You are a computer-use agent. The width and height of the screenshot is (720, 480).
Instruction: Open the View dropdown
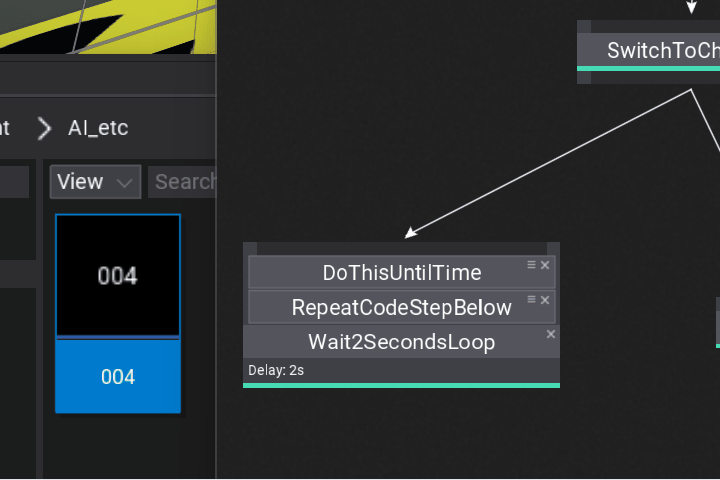[x=95, y=182]
